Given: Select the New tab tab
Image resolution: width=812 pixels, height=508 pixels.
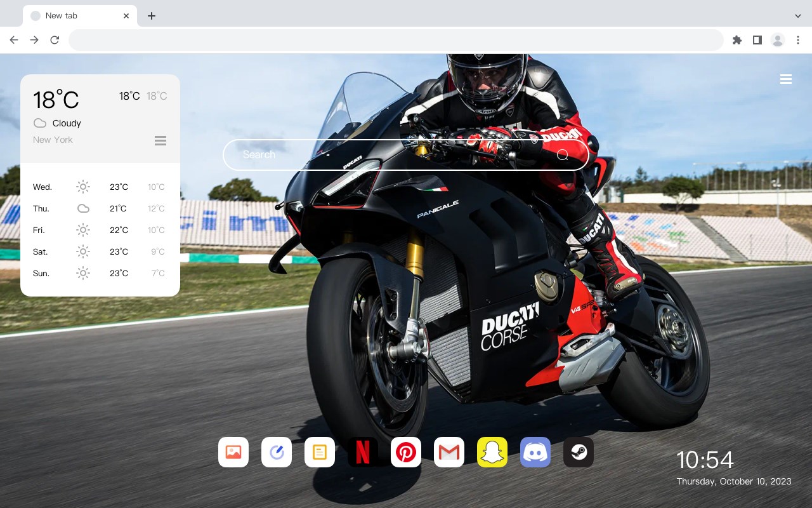Looking at the screenshot, I should point(80,16).
